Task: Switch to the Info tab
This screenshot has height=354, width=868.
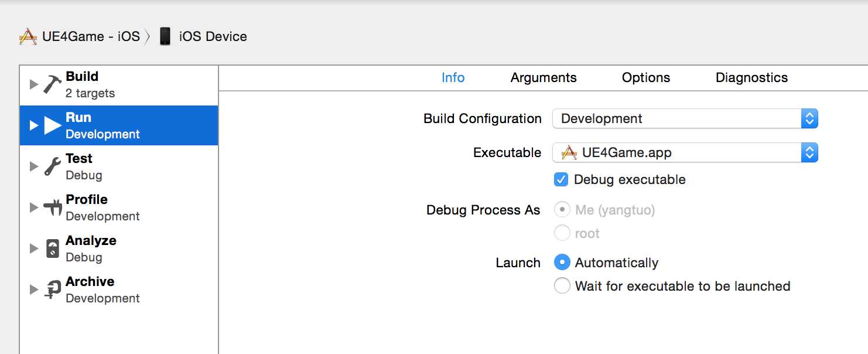Action: (x=453, y=78)
